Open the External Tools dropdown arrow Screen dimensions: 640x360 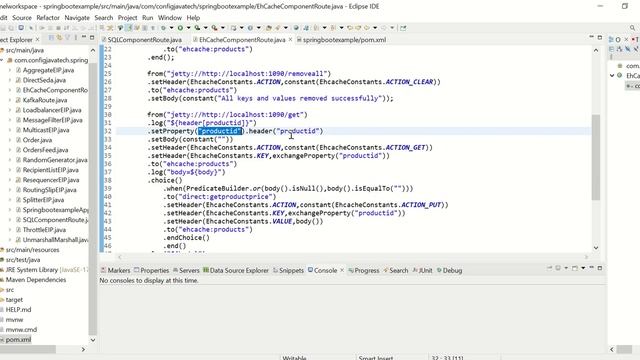pyautogui.click(x=222, y=28)
